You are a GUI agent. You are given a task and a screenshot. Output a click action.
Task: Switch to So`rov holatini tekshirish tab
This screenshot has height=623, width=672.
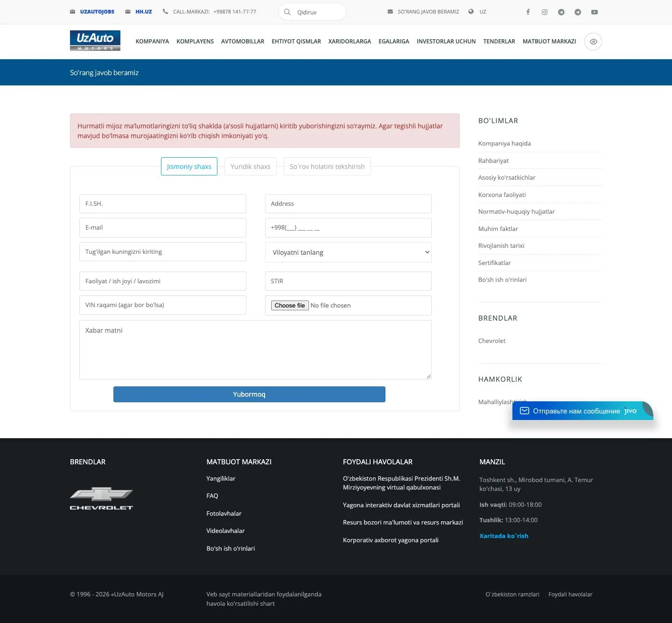pos(327,167)
